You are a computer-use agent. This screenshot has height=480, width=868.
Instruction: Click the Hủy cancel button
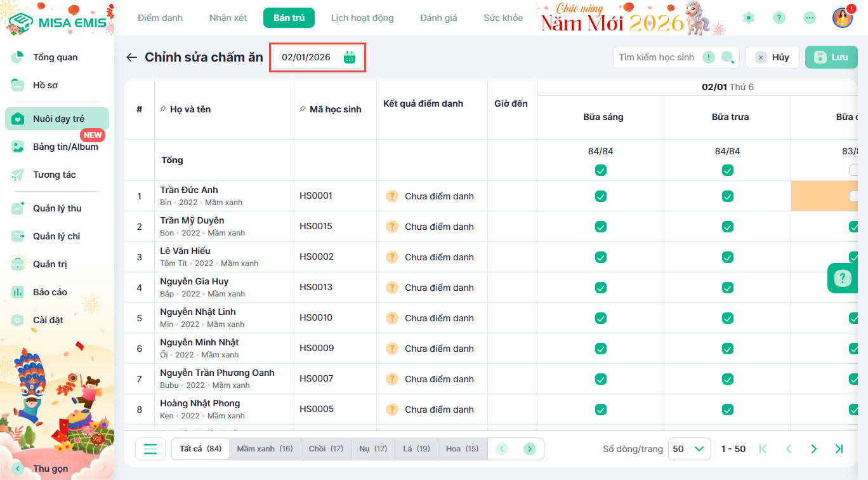772,57
